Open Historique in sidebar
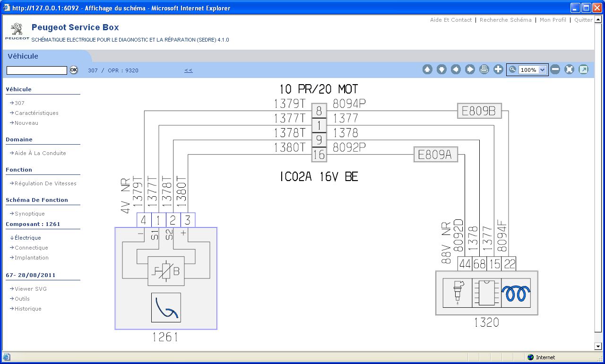 [28, 309]
